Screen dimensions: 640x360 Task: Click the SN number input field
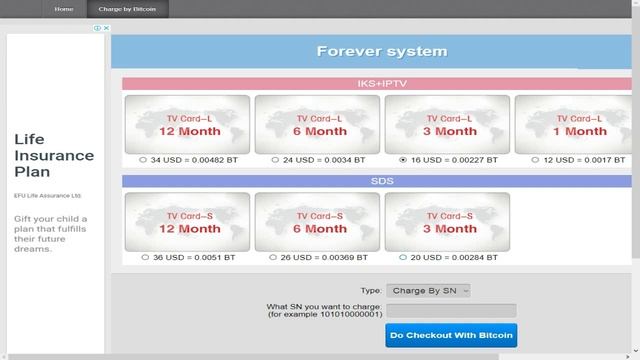pos(451,311)
